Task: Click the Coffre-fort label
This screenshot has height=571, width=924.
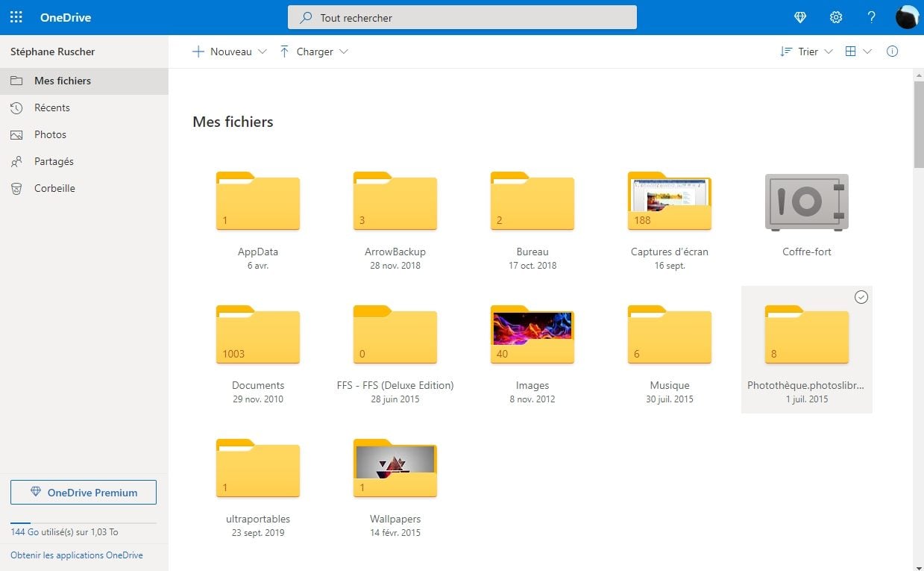Action: tap(807, 252)
